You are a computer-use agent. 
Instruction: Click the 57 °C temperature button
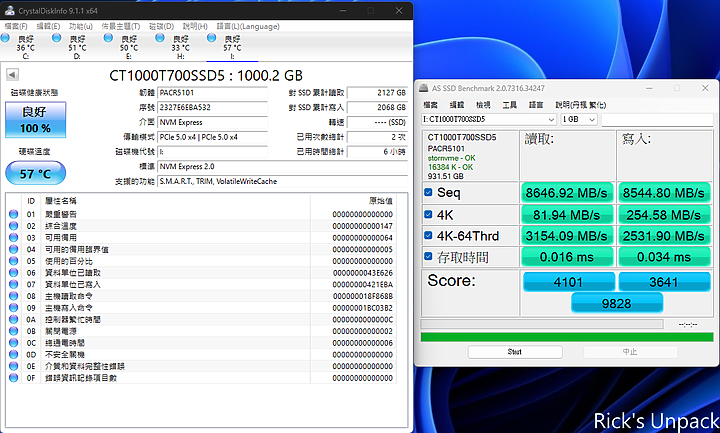[x=35, y=173]
